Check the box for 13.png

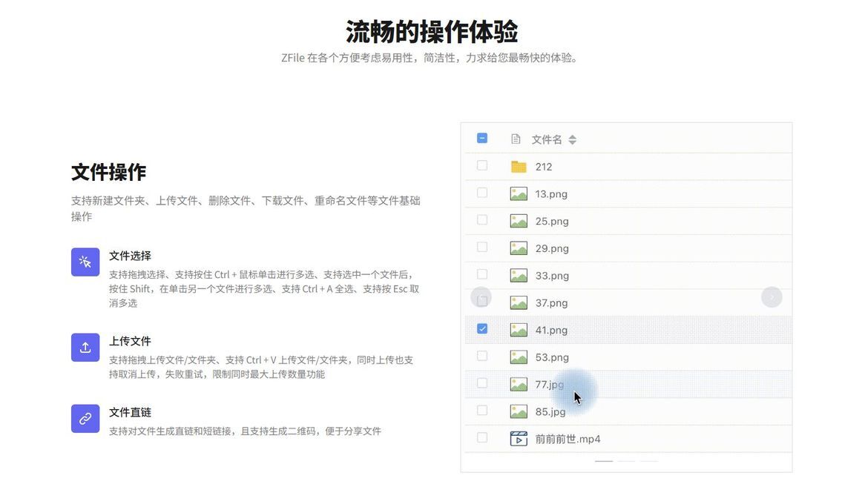tap(482, 193)
